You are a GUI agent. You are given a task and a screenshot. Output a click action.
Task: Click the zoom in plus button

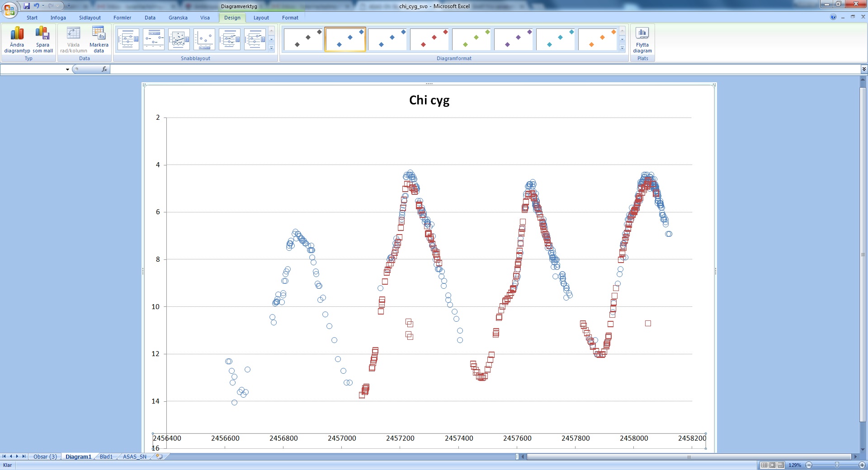(x=862, y=465)
